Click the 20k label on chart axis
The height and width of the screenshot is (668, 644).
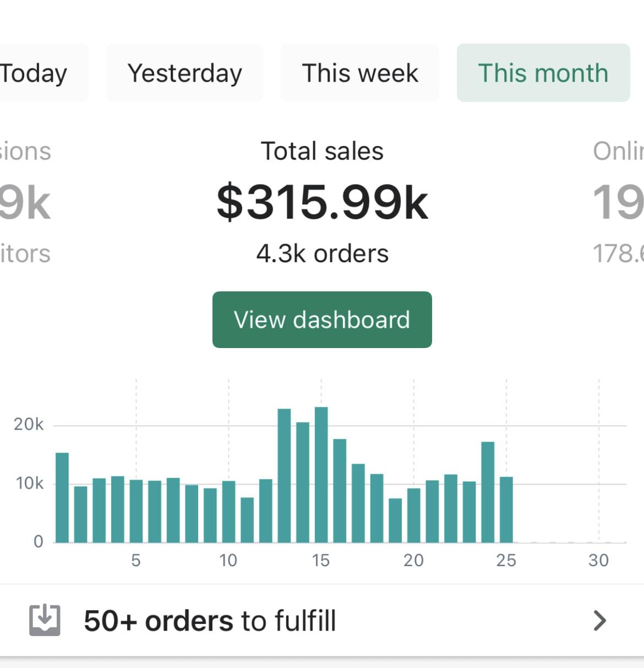point(29,425)
